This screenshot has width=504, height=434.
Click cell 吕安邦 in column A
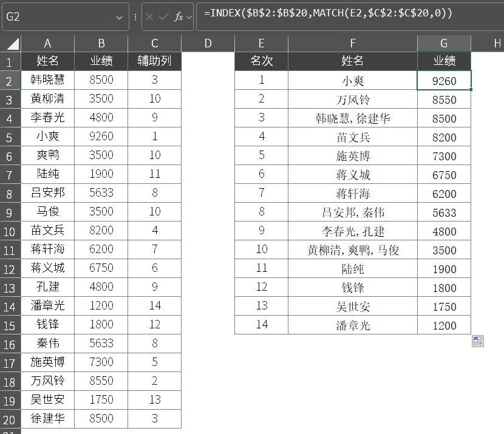click(47, 193)
